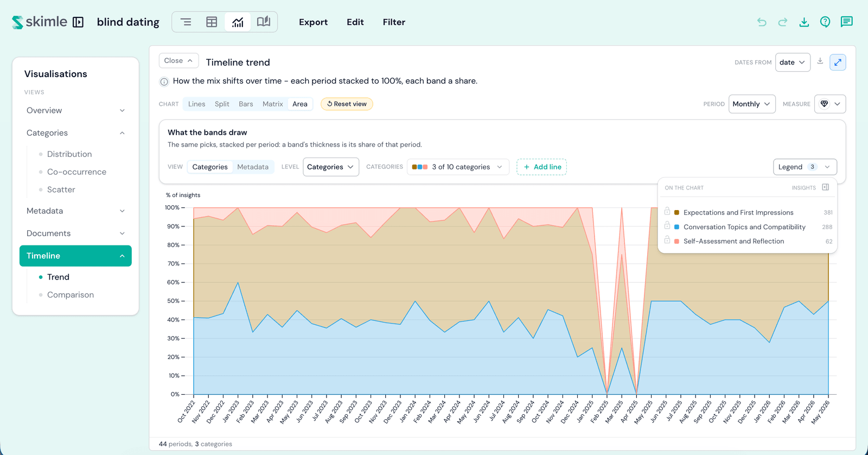Click the Close button
Image resolution: width=868 pixels, height=455 pixels.
pos(178,61)
